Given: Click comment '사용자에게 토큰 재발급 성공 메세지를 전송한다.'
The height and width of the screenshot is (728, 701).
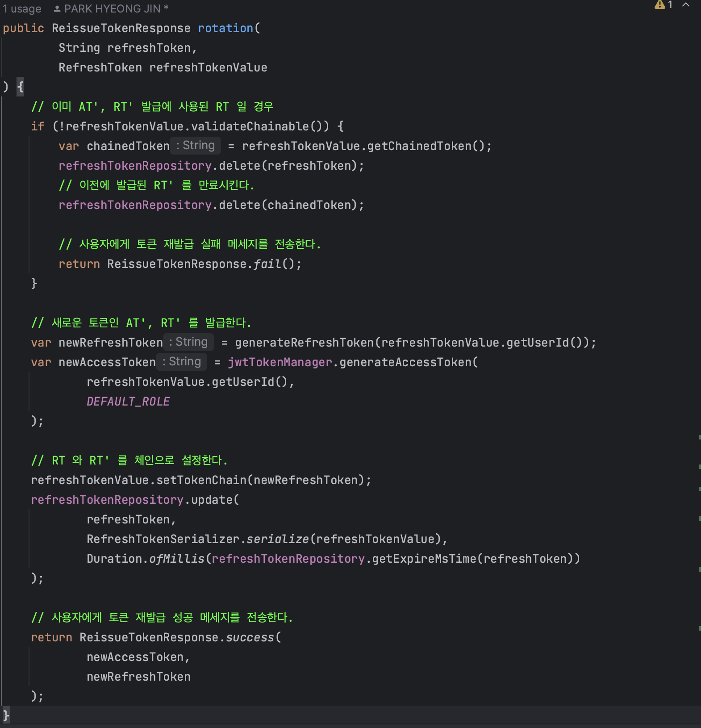Looking at the screenshot, I should [x=162, y=618].
